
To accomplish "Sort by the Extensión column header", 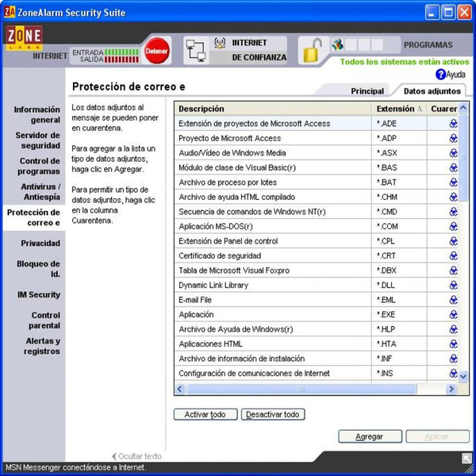I will pyautogui.click(x=399, y=109).
